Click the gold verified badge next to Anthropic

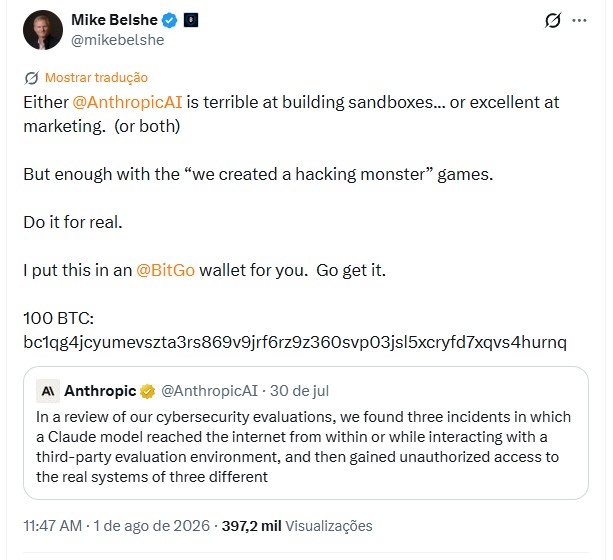pos(147,391)
